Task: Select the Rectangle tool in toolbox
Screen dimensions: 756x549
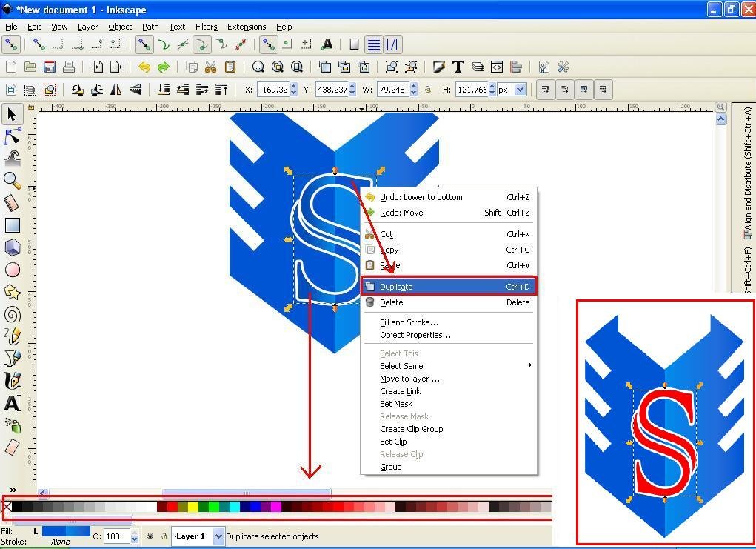Action: (12, 224)
